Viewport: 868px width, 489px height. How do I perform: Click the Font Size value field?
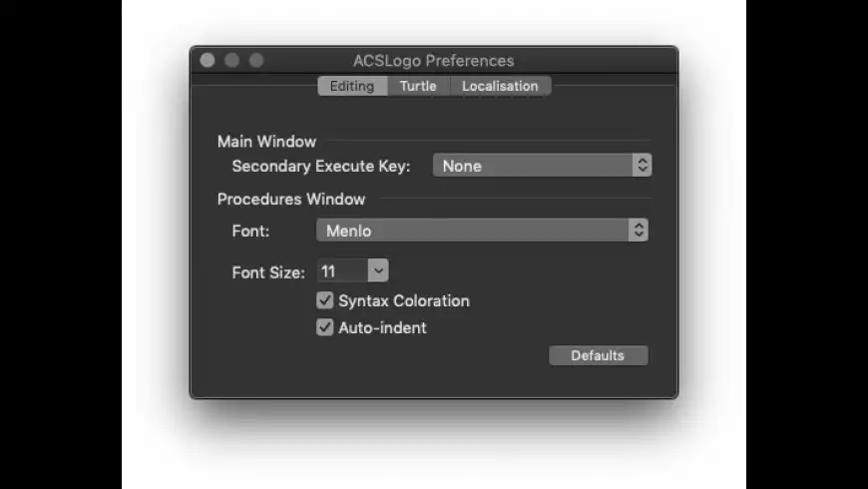click(x=342, y=270)
